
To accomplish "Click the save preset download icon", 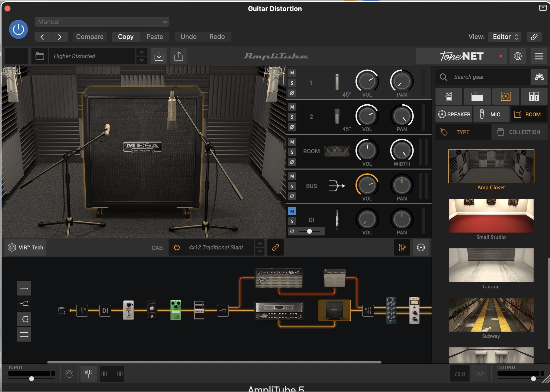I will 159,56.
